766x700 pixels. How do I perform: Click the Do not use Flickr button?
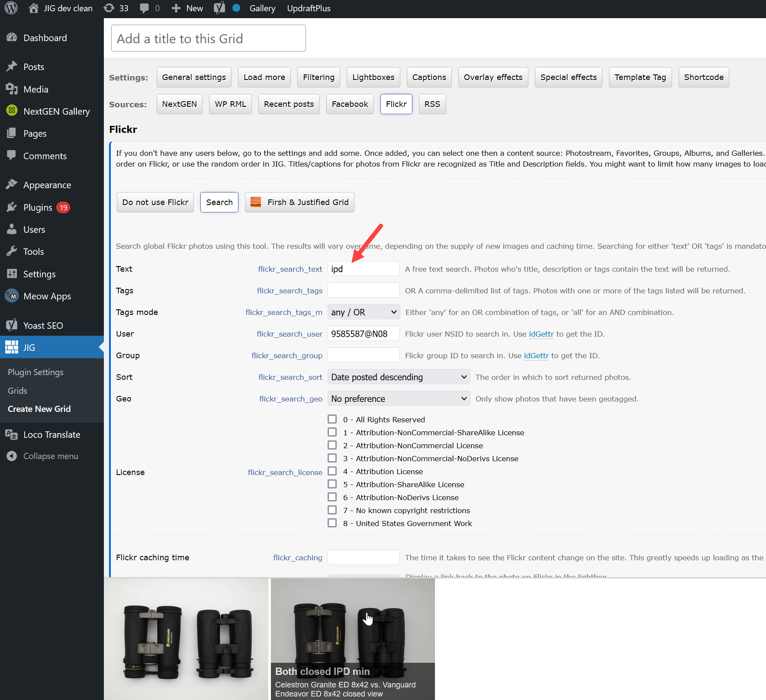(x=155, y=202)
